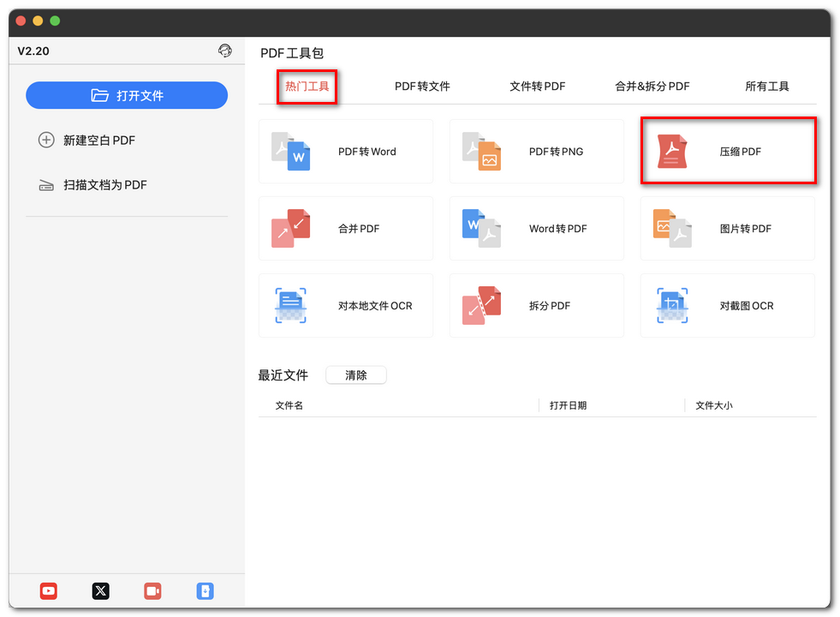Image resolution: width=840 pixels, height=617 pixels.
Task: Launch the 压缩PDF tool
Action: pyautogui.click(x=727, y=151)
